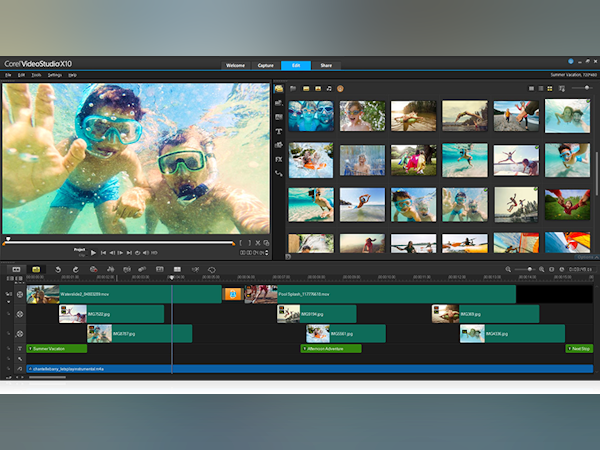The height and width of the screenshot is (450, 600).
Task: Open the Subtitle Editor tool
Action: (160, 269)
